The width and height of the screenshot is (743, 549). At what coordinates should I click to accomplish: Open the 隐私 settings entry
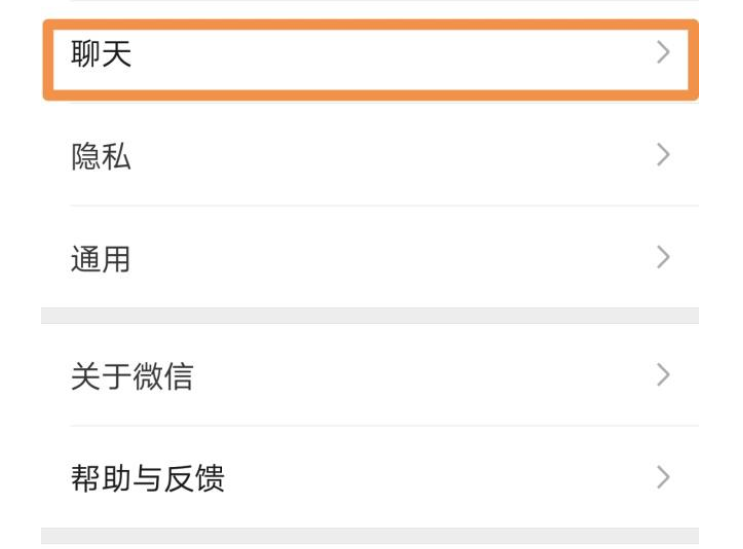coord(370,156)
